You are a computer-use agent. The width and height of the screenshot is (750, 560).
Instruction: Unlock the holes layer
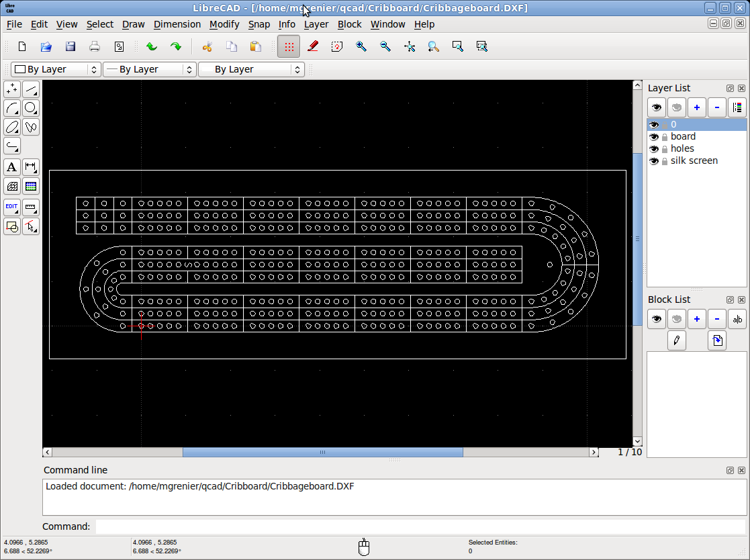(x=666, y=148)
